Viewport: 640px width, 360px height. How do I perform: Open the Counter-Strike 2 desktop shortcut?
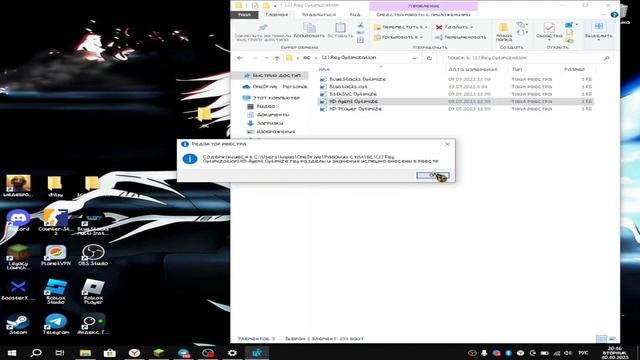pos(56,222)
